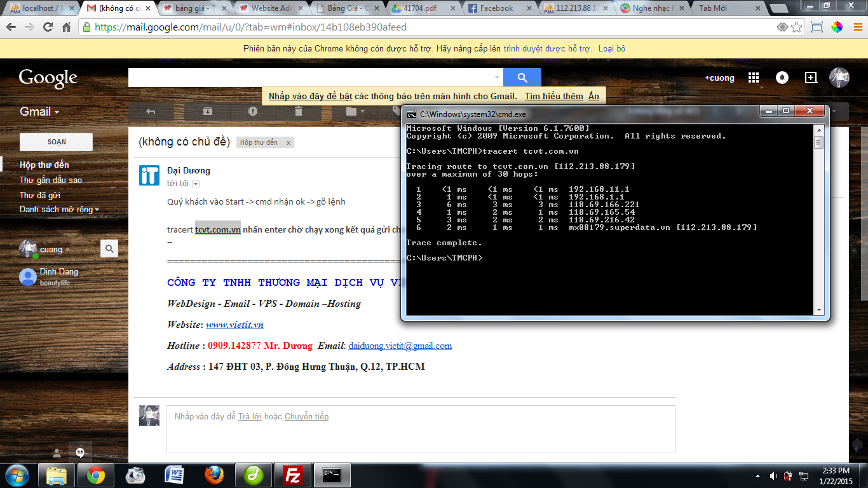
Task: Click the Hangouts quote icon
Action: pyautogui.click(x=80, y=453)
